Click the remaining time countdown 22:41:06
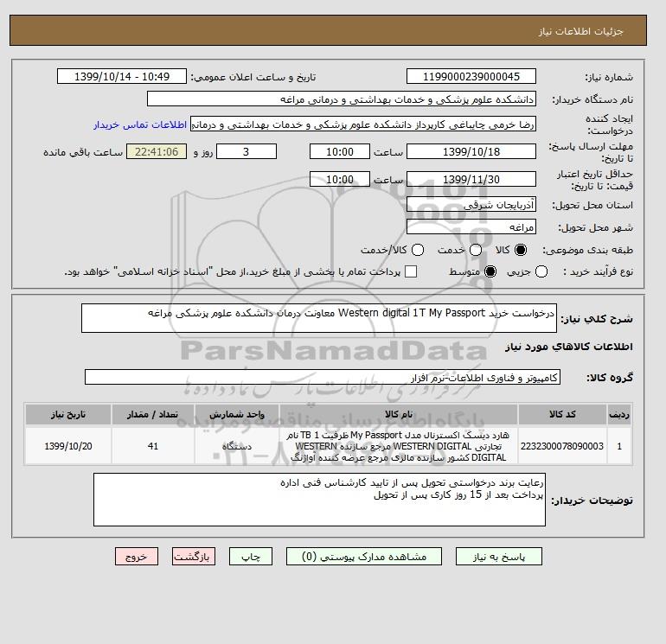The width and height of the screenshot is (666, 644). (x=157, y=151)
